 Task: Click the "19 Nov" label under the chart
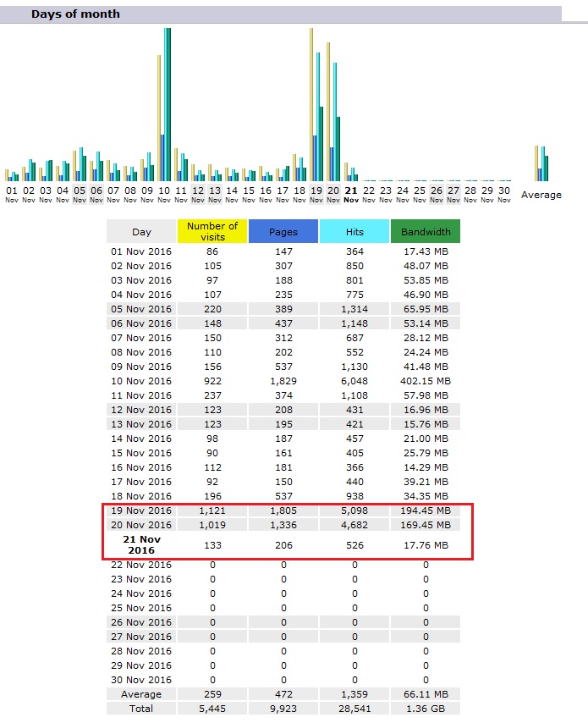pos(316,194)
